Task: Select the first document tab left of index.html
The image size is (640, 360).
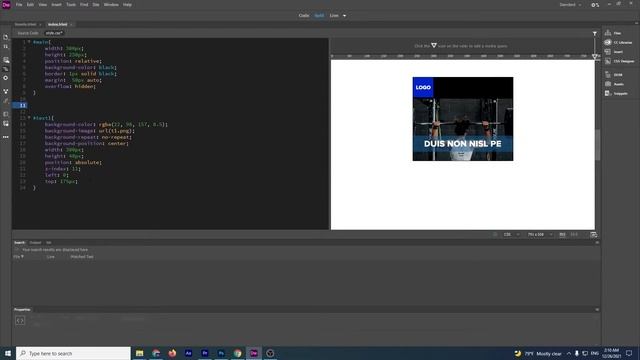Action: click(25, 24)
